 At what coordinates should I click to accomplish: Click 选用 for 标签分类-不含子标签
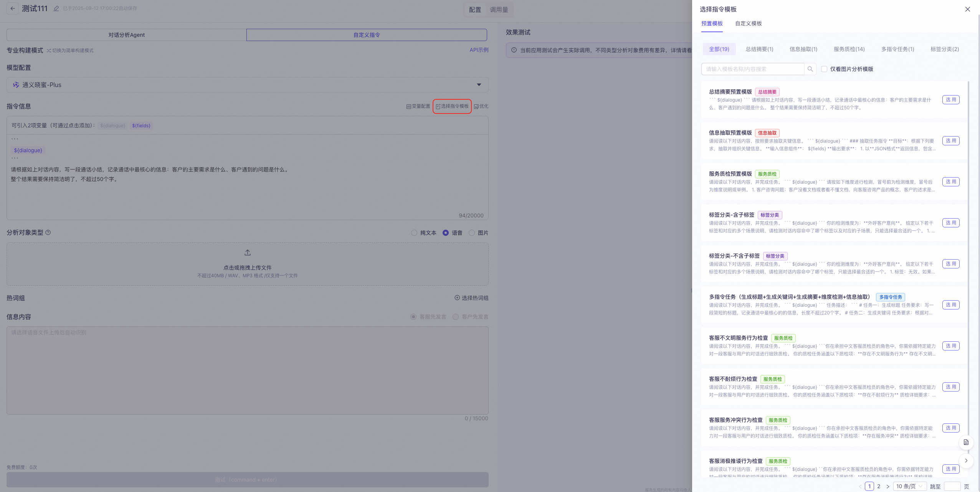tap(951, 264)
